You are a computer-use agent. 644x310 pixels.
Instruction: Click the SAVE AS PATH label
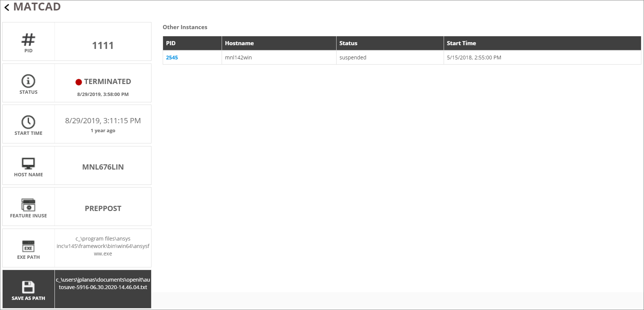tap(28, 298)
